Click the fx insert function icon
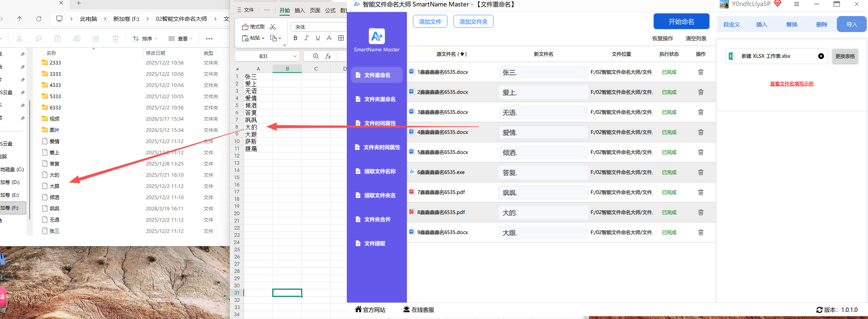Screen dimensions: 868x319 coord(328,56)
